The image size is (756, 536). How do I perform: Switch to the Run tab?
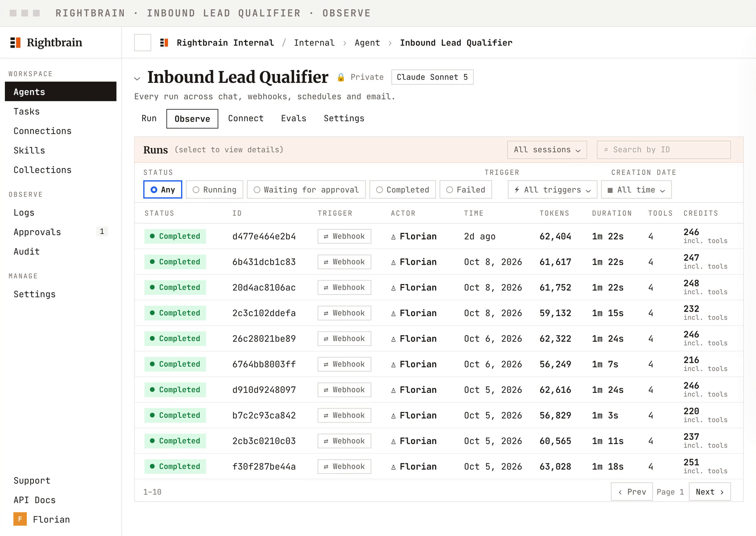[x=149, y=119]
